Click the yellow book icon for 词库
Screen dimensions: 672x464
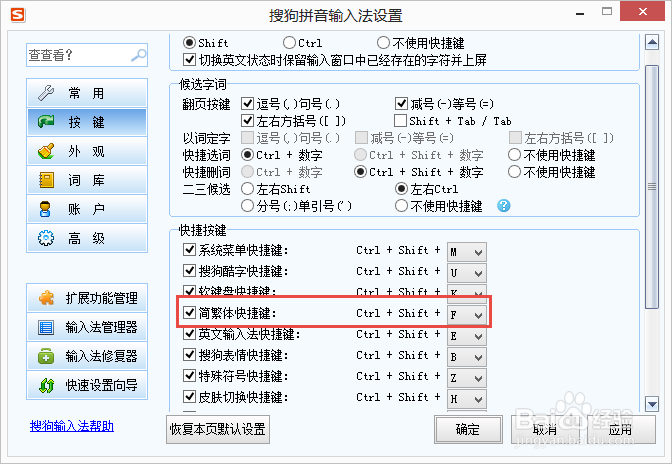tap(46, 180)
